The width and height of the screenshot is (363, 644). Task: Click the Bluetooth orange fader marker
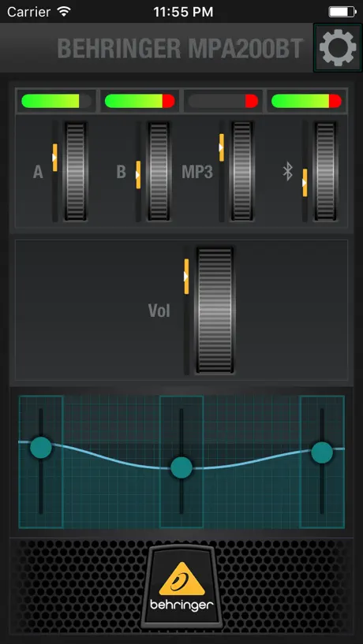click(305, 182)
